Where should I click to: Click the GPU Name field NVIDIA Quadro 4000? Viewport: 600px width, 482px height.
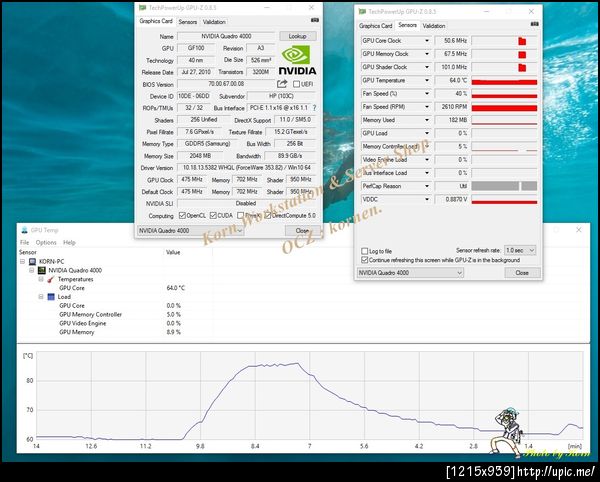226,36
